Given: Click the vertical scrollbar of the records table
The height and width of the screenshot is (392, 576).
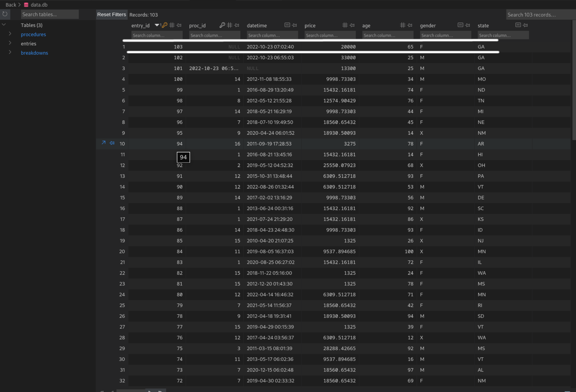Looking at the screenshot, I should pos(574,80).
